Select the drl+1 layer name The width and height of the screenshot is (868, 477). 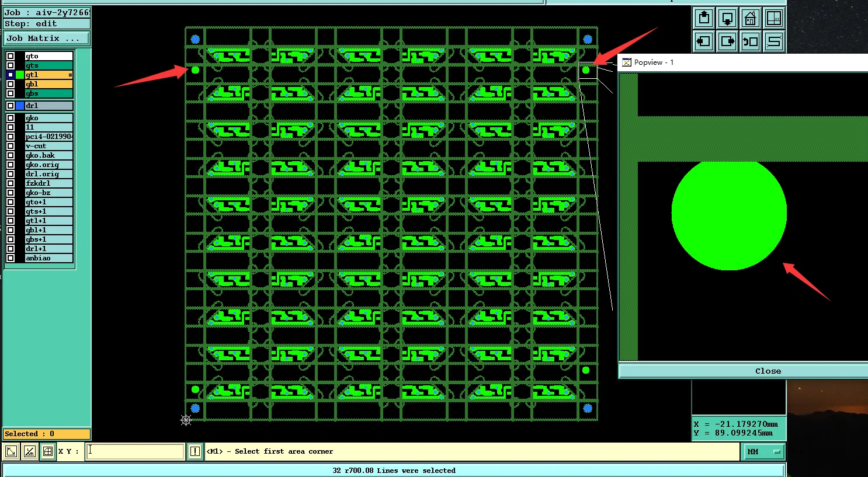coord(49,249)
